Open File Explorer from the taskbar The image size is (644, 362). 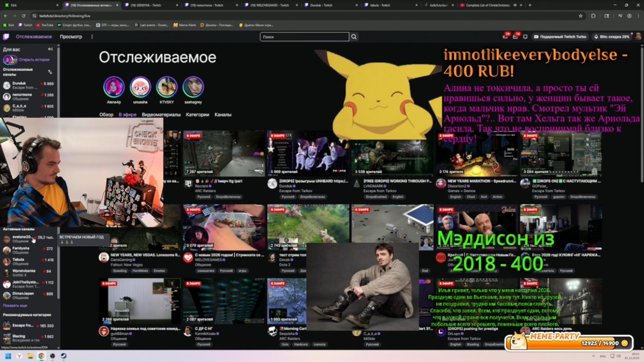[x=30, y=356]
